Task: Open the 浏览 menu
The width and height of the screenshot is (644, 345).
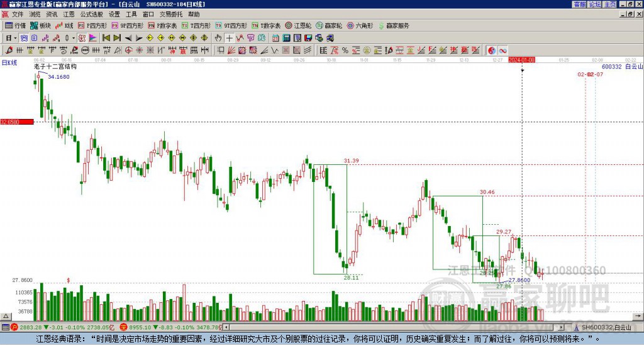Action: 35,14
